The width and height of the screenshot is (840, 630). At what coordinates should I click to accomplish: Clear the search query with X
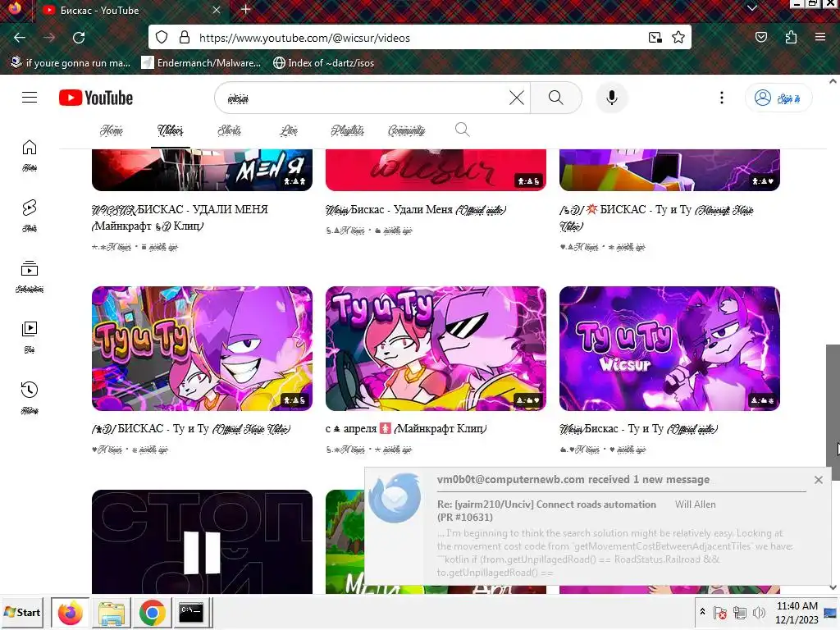click(x=517, y=98)
